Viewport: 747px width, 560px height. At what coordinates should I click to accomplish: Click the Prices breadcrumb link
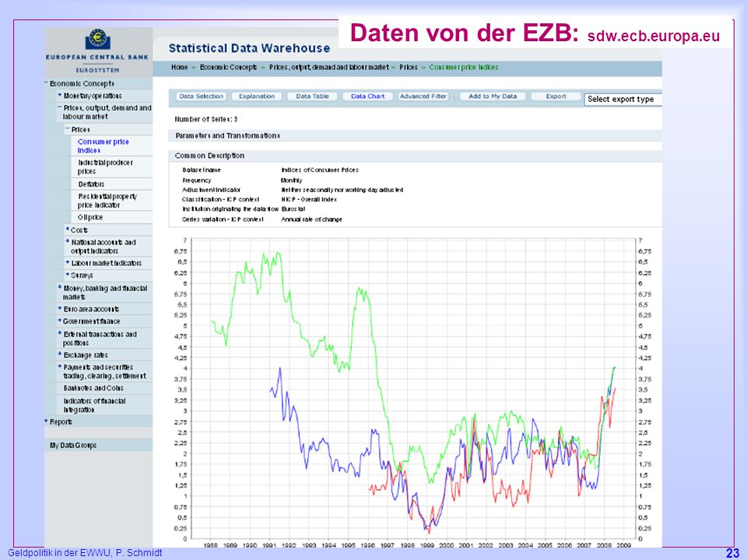pyautogui.click(x=409, y=67)
